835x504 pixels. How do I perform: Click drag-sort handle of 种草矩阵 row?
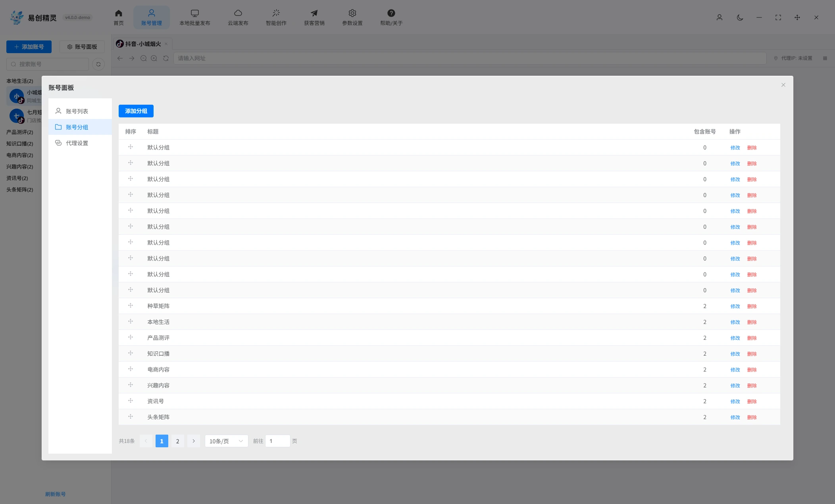[x=130, y=306]
